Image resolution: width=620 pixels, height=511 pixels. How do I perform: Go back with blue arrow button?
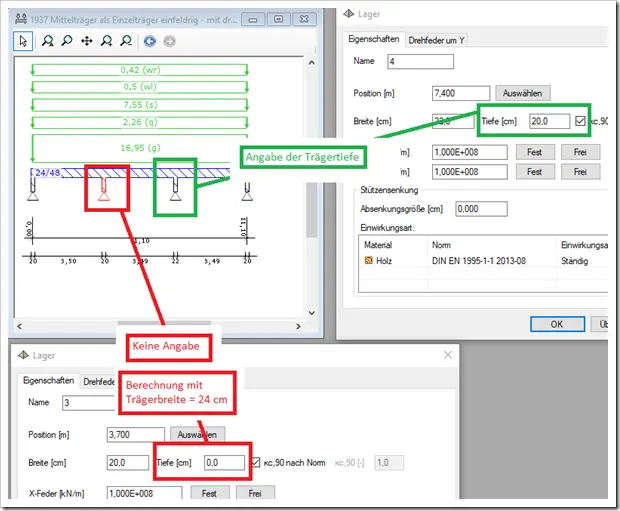point(149,41)
